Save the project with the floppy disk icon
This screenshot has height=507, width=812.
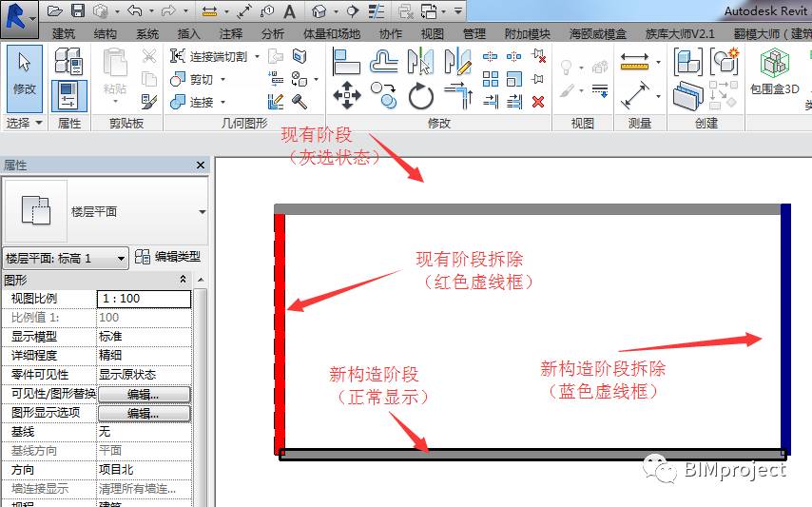(x=78, y=10)
